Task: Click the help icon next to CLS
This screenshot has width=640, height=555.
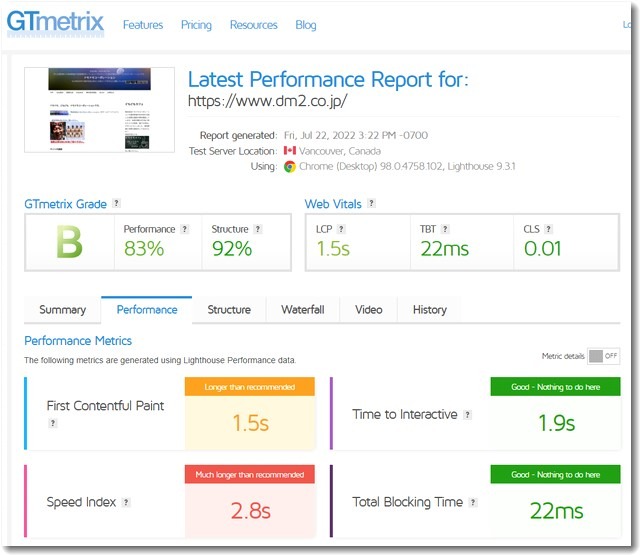Action: (x=549, y=229)
